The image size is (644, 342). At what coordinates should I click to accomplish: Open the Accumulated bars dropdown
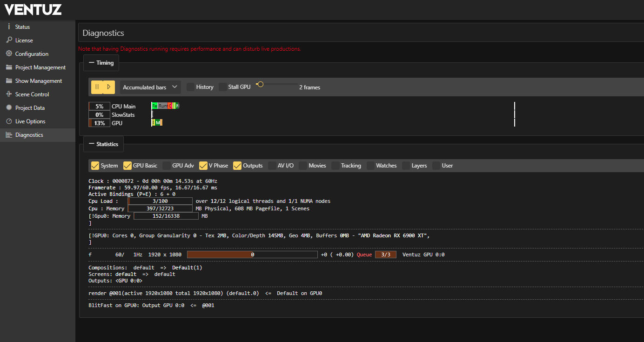coord(150,87)
